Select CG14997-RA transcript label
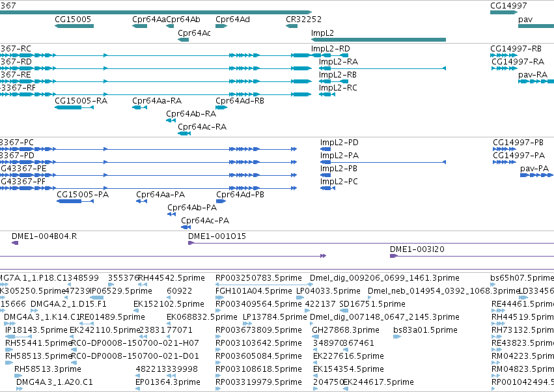Viewport: 554px width, 392px height. coord(518,61)
